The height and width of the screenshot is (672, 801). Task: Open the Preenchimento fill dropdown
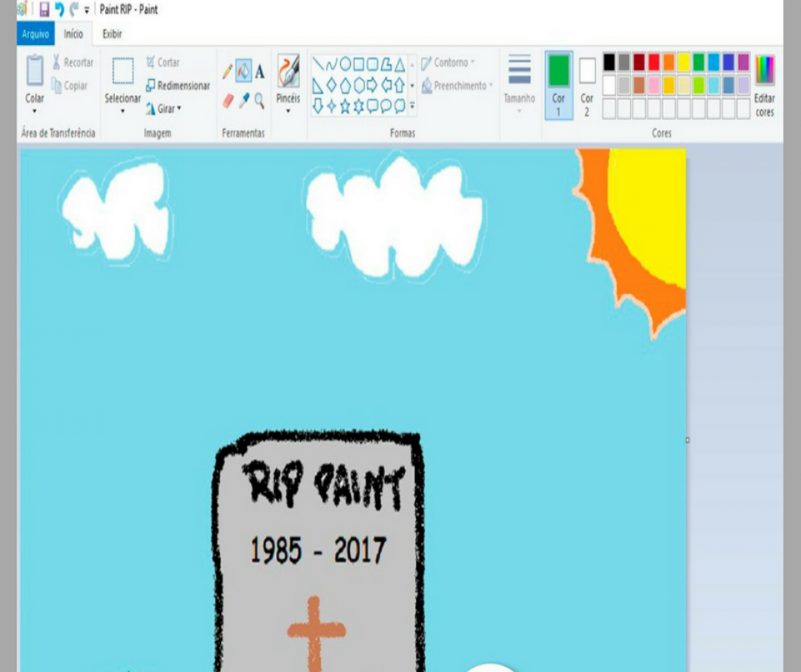[x=457, y=85]
